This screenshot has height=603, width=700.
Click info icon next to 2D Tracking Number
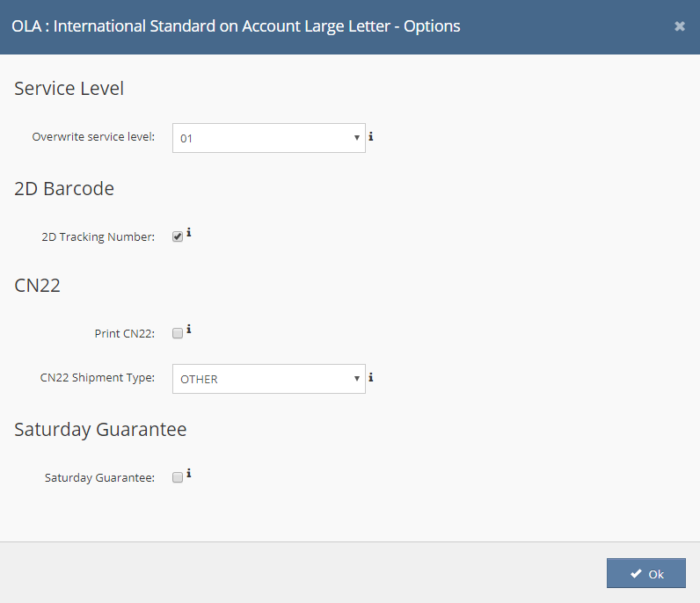click(x=189, y=233)
